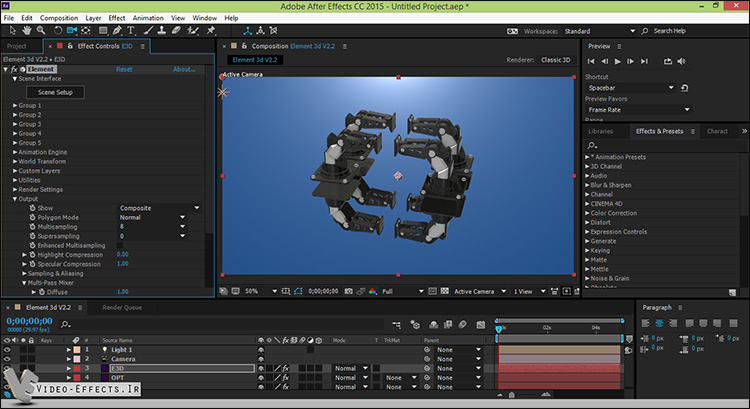Viewport: 750px width, 409px height.
Task: Switch to the Project tab
Action: pyautogui.click(x=17, y=46)
